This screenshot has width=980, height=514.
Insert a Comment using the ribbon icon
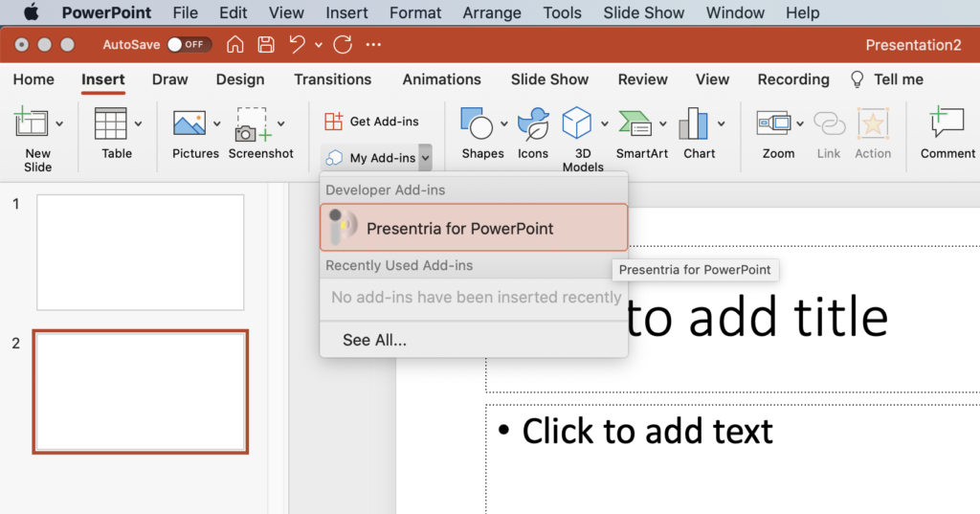tap(947, 122)
